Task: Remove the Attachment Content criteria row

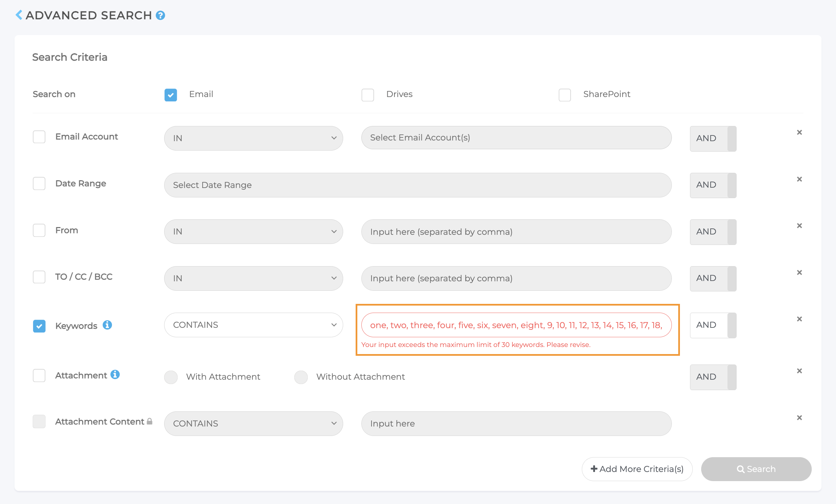Action: coord(799,418)
